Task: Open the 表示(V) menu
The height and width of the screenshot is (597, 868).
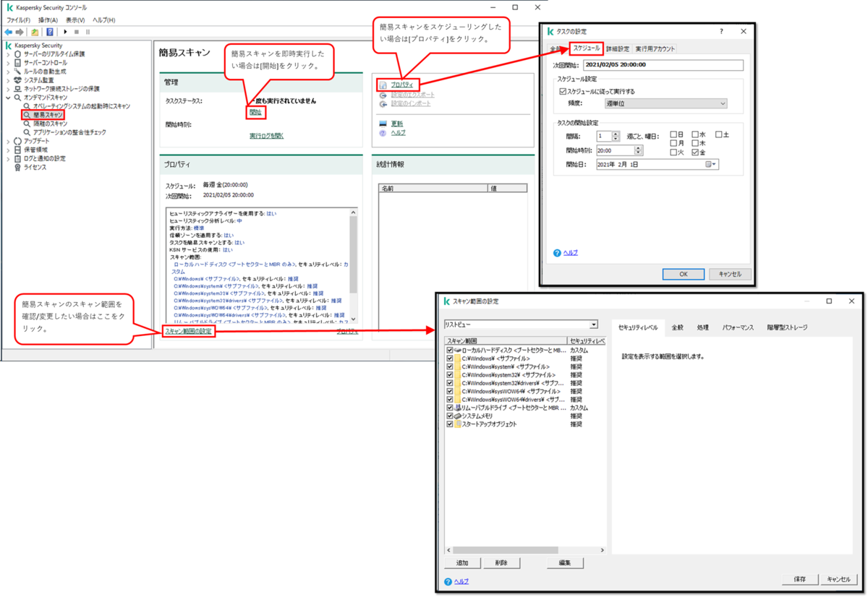Action: tap(75, 20)
